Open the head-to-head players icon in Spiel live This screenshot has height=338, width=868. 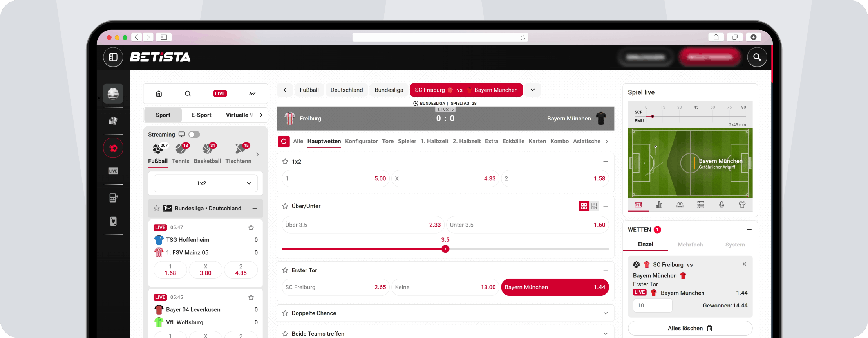[680, 205]
